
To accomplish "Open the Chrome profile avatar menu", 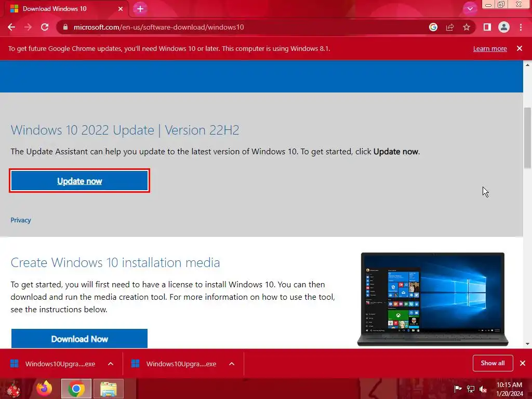I will (x=504, y=27).
